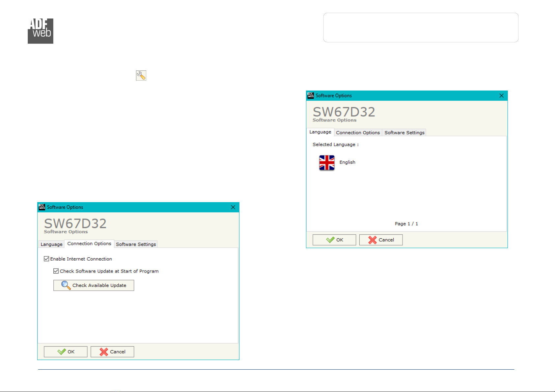Open Software Settings tab in upper-right window
555x392 pixels.
404,133
